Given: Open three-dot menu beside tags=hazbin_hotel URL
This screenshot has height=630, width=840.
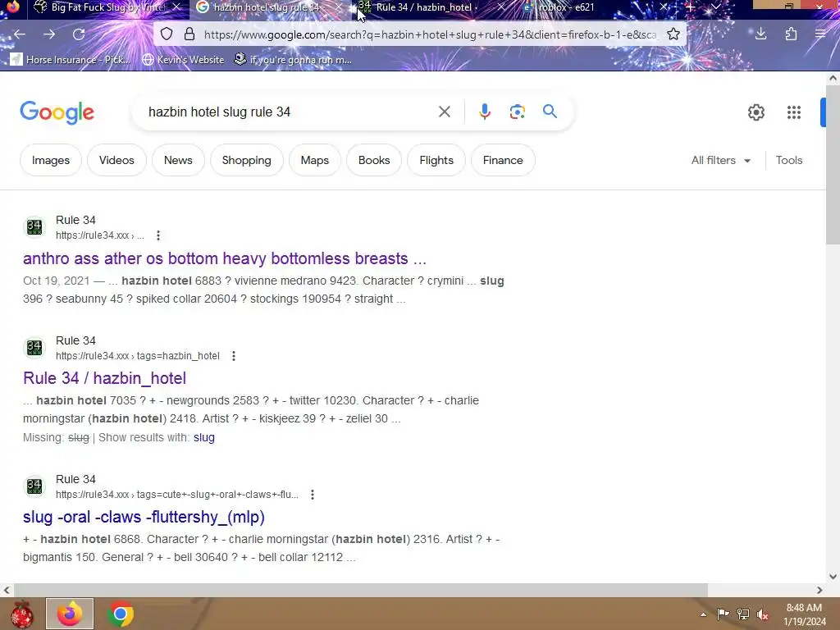Looking at the screenshot, I should [234, 356].
